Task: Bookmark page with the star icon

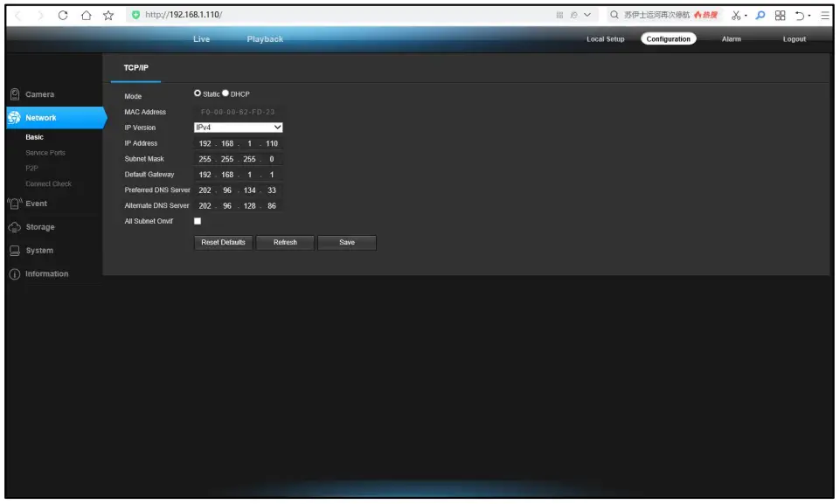Action: (x=108, y=15)
